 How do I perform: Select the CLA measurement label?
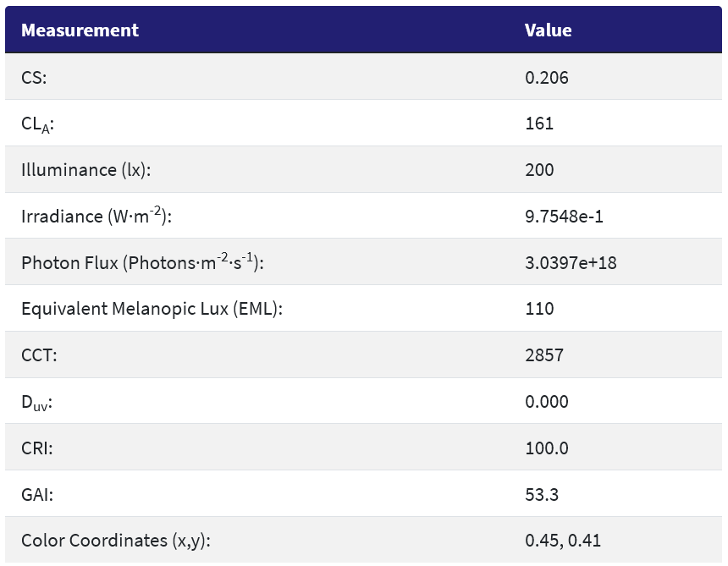(38, 124)
